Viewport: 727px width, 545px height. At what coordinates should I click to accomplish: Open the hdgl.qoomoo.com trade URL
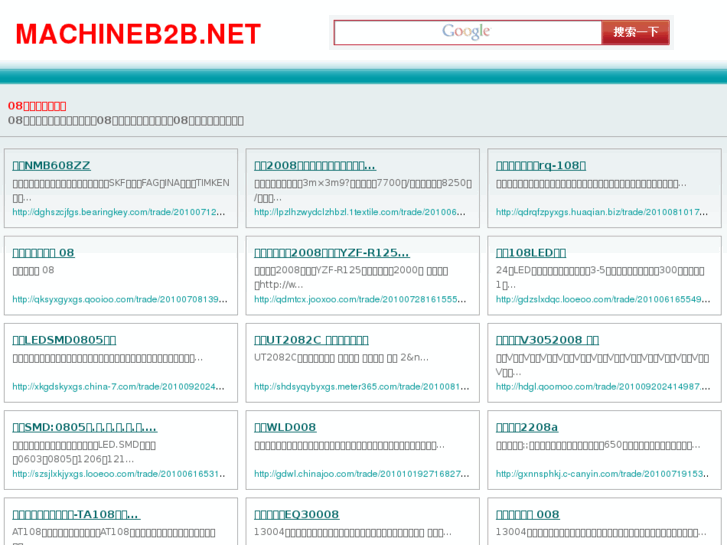603,386
